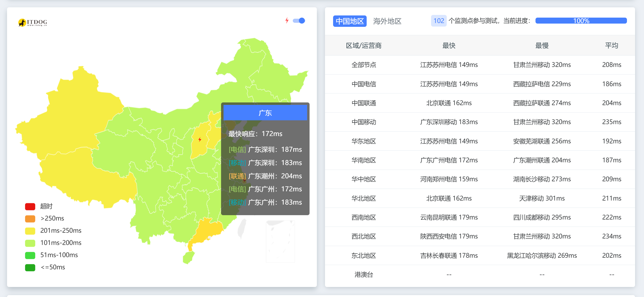Toggle the blue lightning switch off

(299, 21)
